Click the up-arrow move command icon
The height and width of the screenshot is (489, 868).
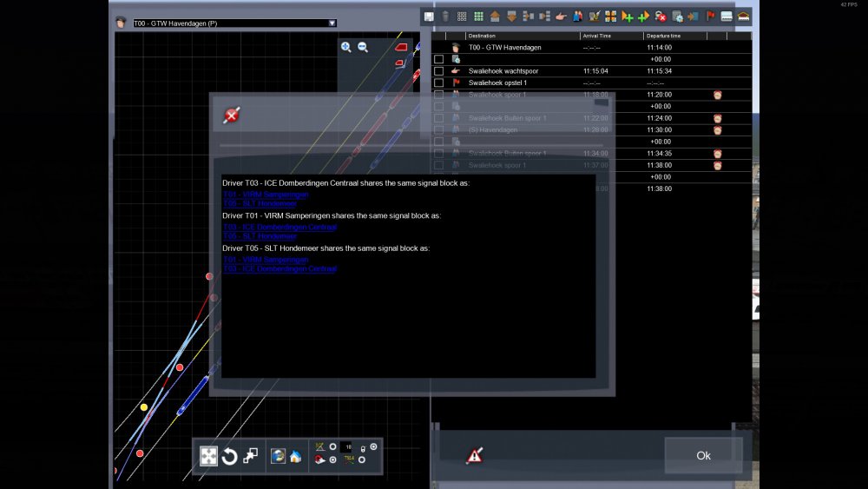(x=495, y=16)
